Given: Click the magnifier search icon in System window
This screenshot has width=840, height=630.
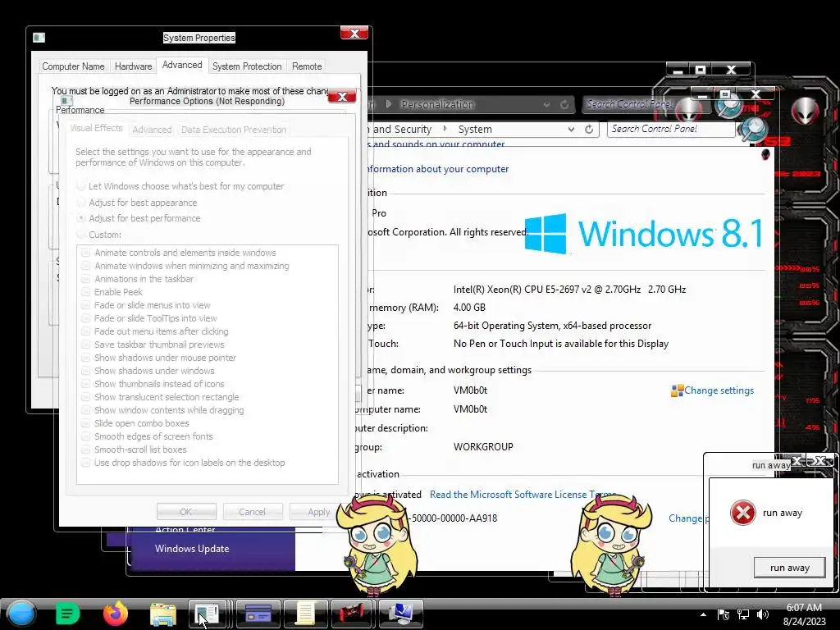Looking at the screenshot, I should point(753,130).
